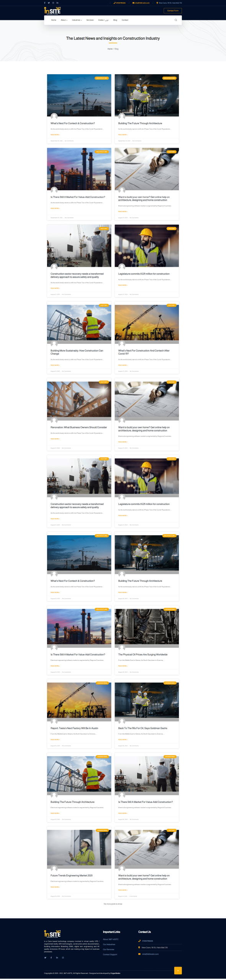
Task: Click the search magnifier icon in the navbar
Action: pos(176,20)
